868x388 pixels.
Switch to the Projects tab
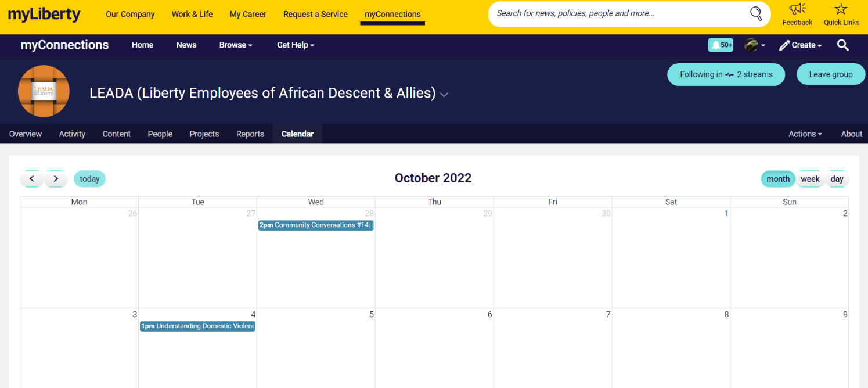pos(204,134)
